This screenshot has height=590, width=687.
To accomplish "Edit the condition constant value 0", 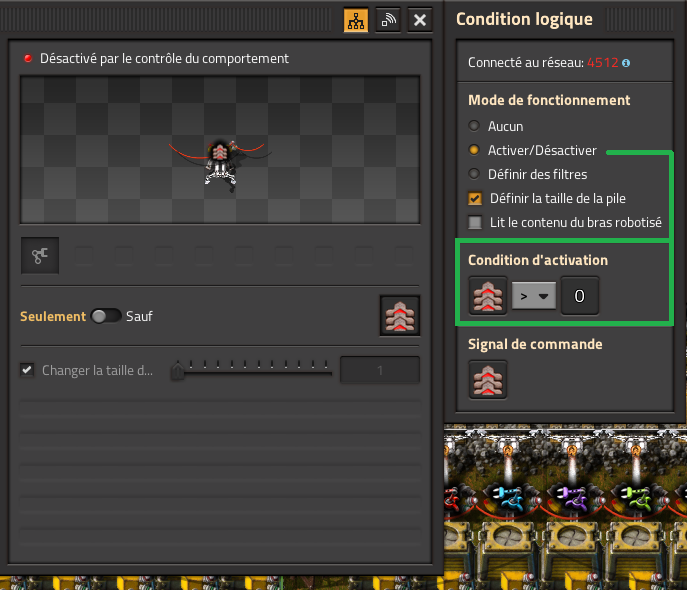I will 580,296.
